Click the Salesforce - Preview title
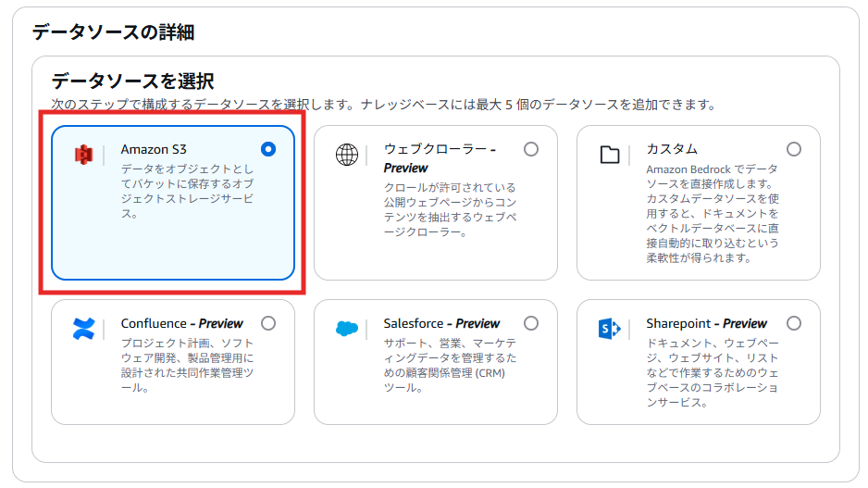This screenshot has width=868, height=488. pos(441,323)
